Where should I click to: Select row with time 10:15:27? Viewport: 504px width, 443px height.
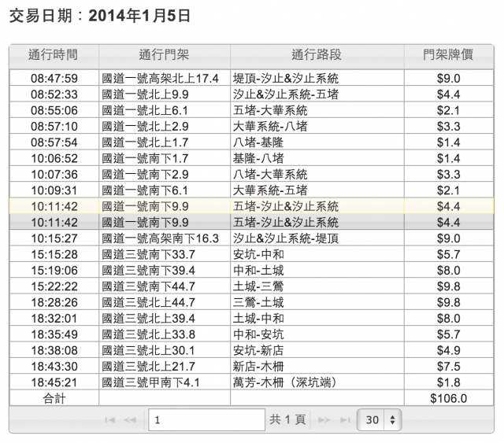pyautogui.click(x=252, y=238)
